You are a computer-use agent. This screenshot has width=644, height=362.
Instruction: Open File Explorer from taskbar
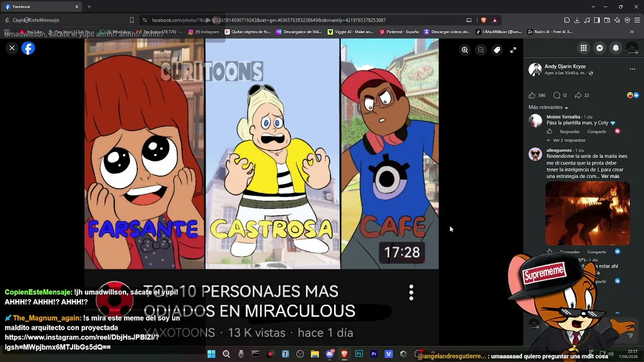pos(315,354)
